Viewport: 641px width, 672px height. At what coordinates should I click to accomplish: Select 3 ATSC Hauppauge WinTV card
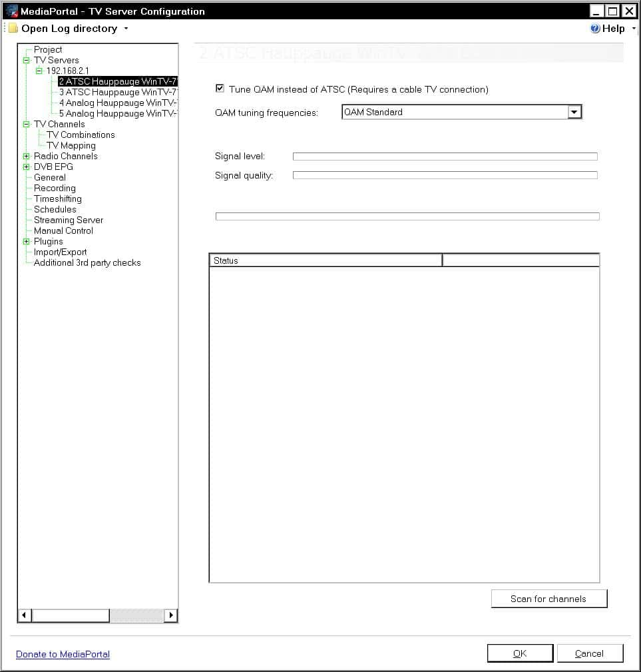tap(118, 92)
